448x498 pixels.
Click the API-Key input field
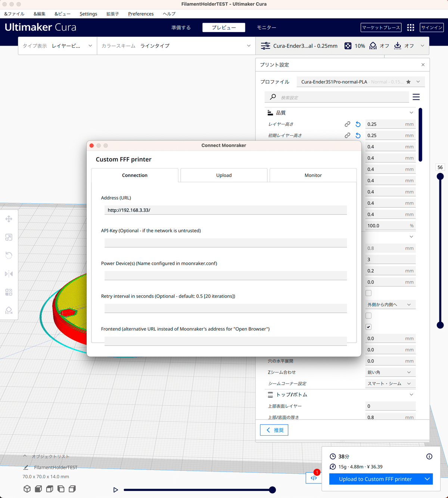[225, 243]
